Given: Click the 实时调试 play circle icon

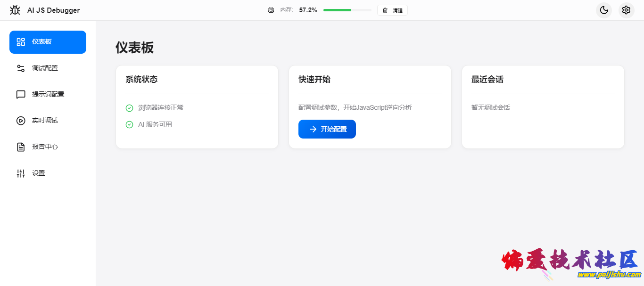Looking at the screenshot, I should 21,121.
